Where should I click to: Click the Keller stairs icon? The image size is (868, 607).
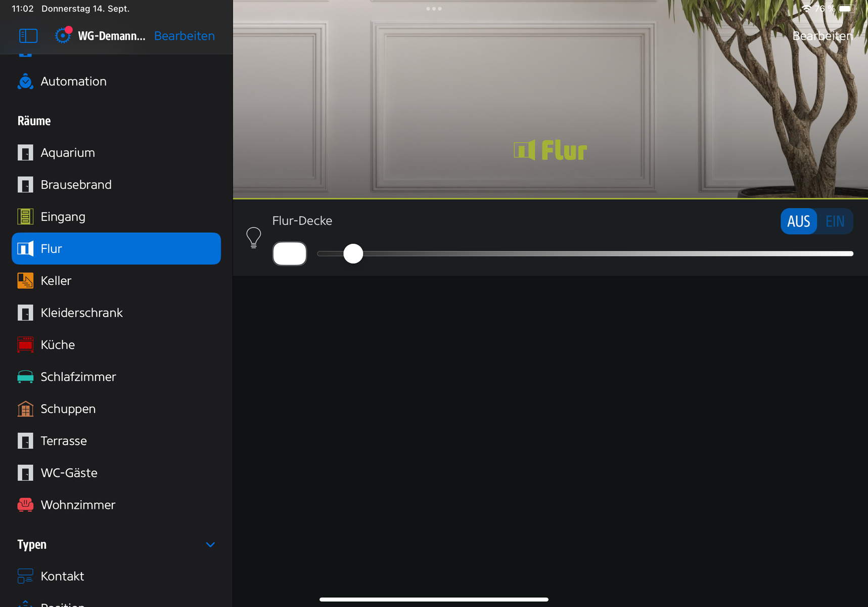click(25, 281)
